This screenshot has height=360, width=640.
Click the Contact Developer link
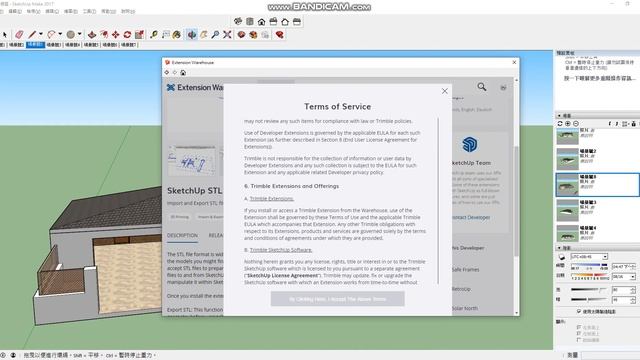[471, 218]
